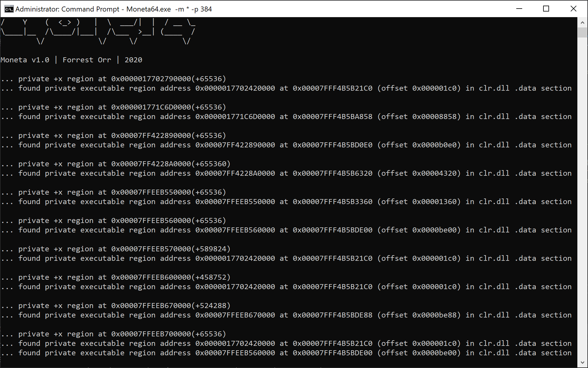Click address 0x00007FFF4B5B6320 in found line

(x=333, y=173)
